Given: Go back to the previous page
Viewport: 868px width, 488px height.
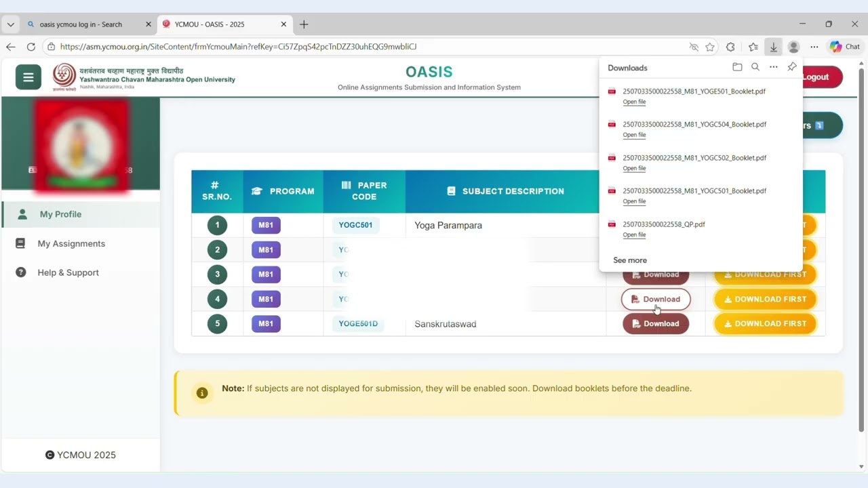Looking at the screenshot, I should 11,47.
